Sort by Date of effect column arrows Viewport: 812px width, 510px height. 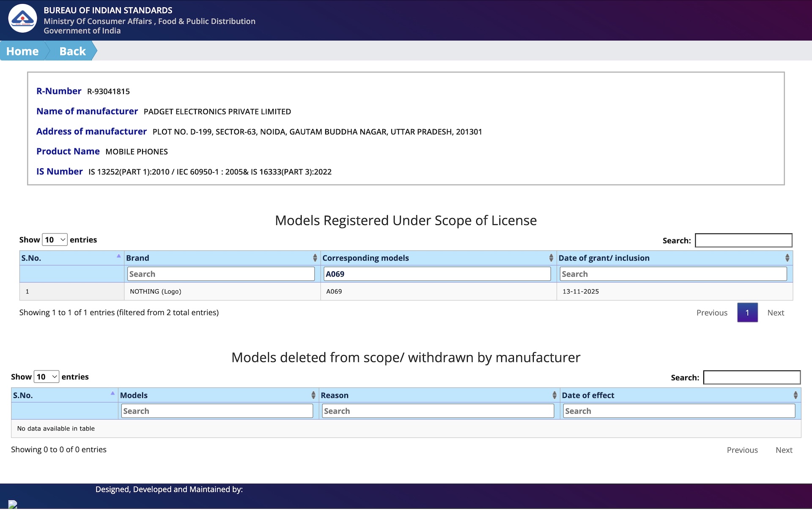(795, 395)
